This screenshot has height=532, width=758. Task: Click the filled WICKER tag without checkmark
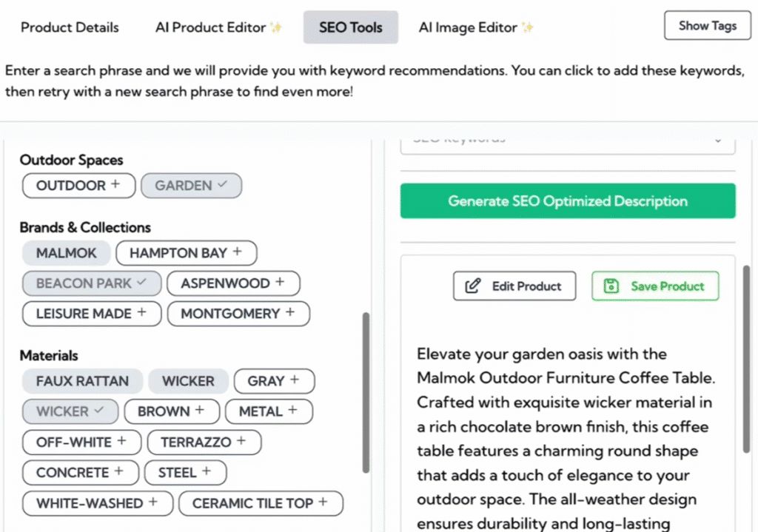click(188, 381)
